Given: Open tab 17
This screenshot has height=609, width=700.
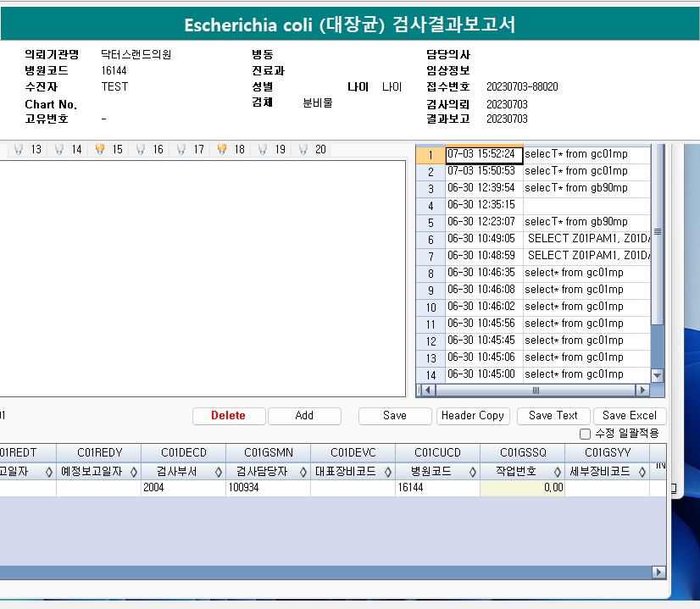Looking at the screenshot, I should coord(198,149).
